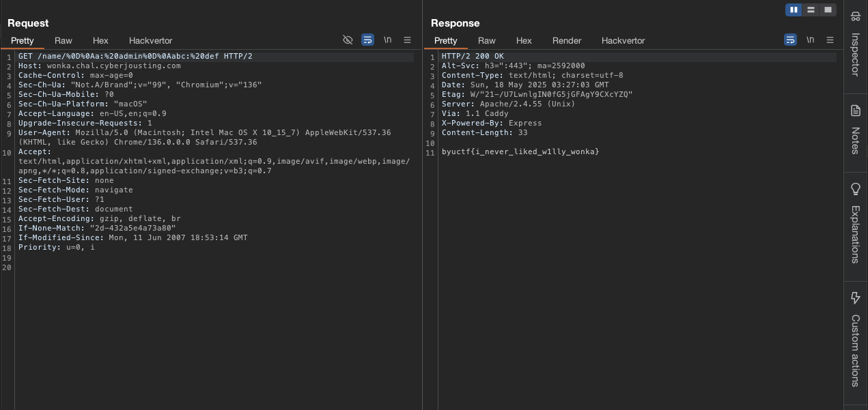The width and height of the screenshot is (868, 410).
Task: Toggle \n newline display in Response panel
Action: click(x=811, y=40)
